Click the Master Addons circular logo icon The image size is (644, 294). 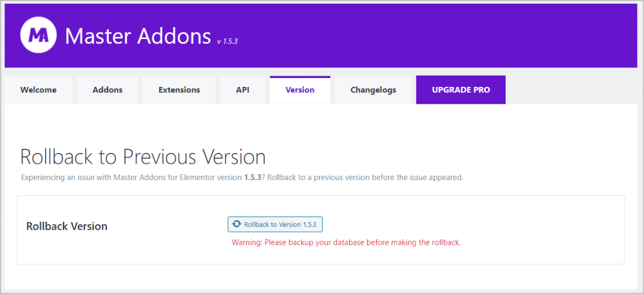click(39, 36)
